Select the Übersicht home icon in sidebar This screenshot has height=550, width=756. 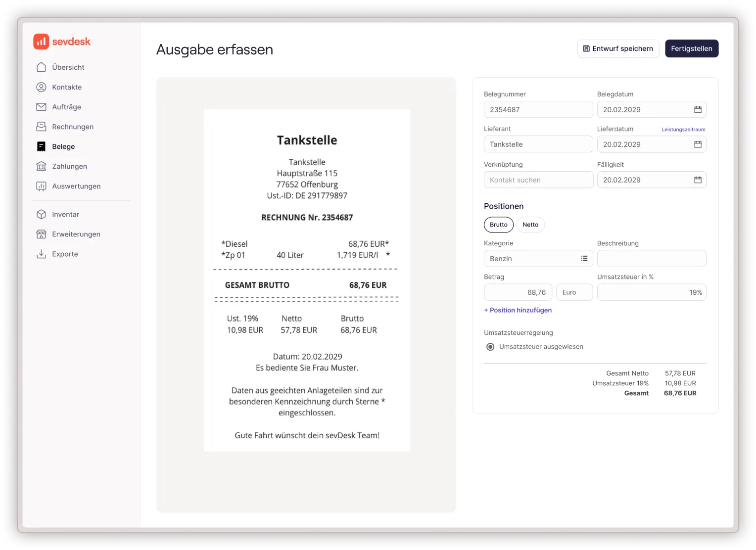pos(42,67)
